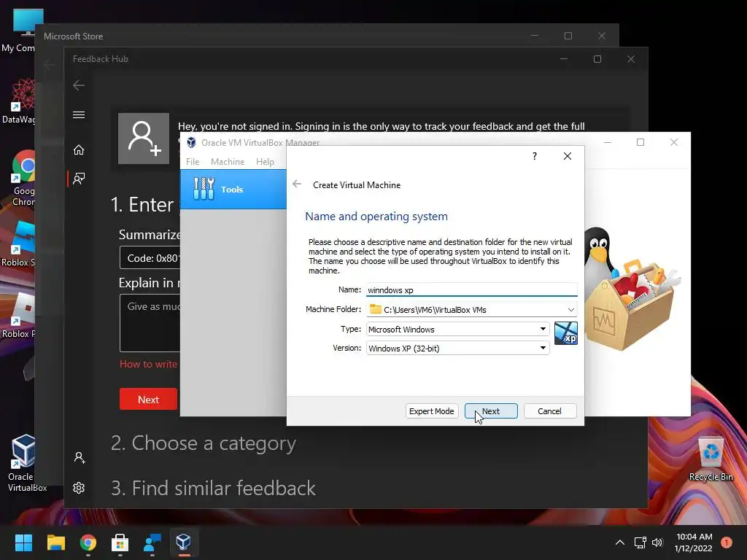Screen dimensions: 747x560
Task: Expand the 2. Choose a category section
Action: click(x=204, y=443)
